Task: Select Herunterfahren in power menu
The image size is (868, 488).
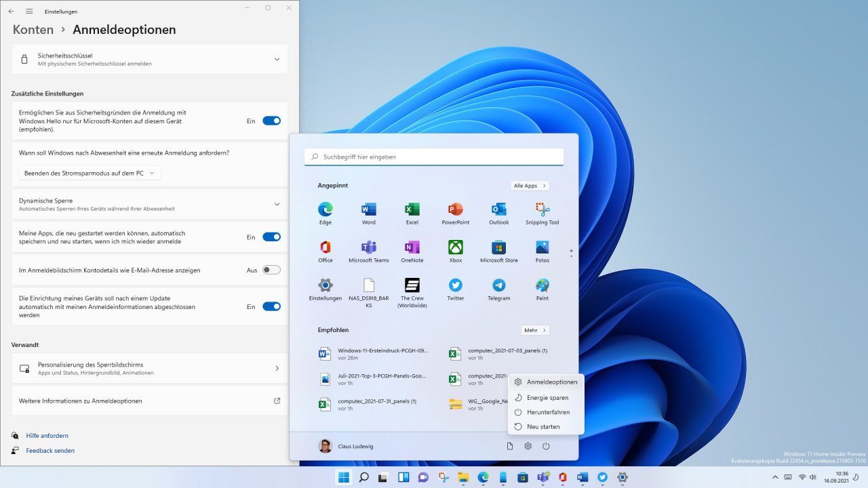Action: click(546, 412)
